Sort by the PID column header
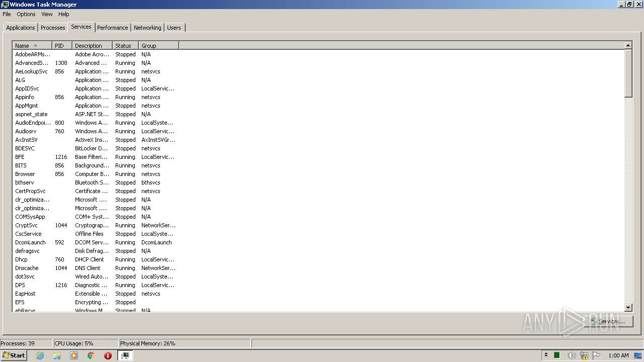Viewport: 644px width, 362px height. tap(62, 46)
